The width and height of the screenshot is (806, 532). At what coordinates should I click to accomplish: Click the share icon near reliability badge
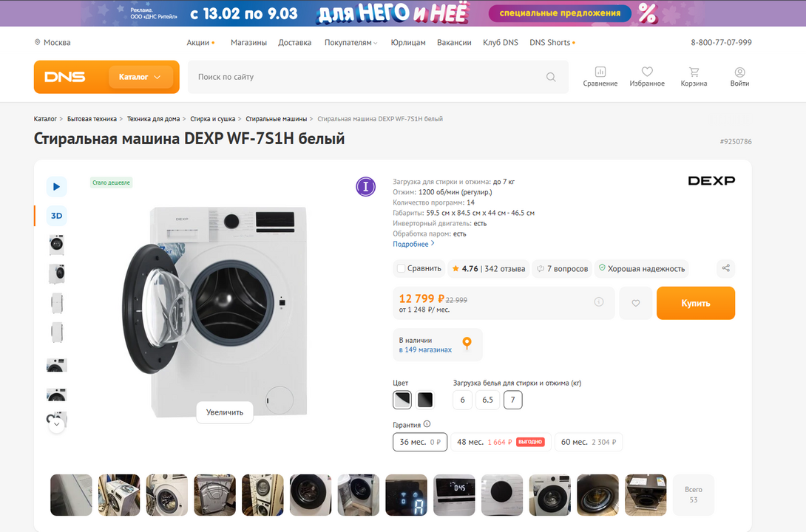(x=725, y=268)
